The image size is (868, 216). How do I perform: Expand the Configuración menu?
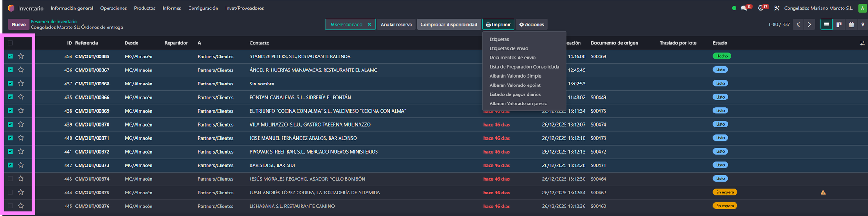(x=203, y=8)
